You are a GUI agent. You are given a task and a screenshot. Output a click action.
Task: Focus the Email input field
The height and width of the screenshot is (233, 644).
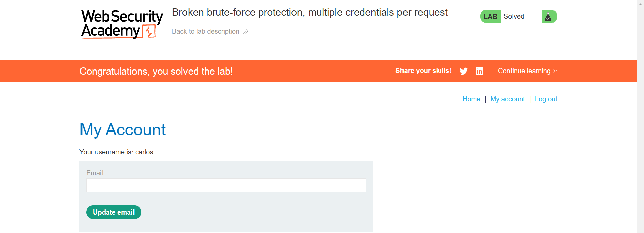[226, 185]
